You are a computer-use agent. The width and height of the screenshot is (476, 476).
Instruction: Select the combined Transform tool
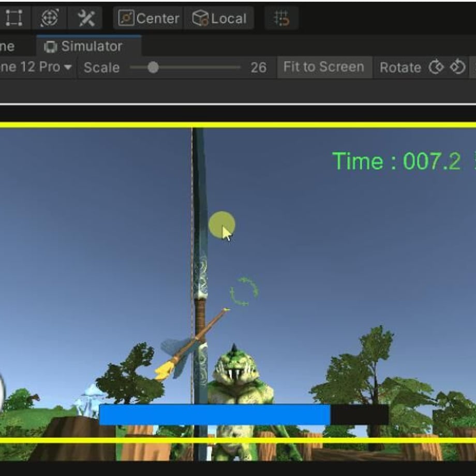point(50,18)
